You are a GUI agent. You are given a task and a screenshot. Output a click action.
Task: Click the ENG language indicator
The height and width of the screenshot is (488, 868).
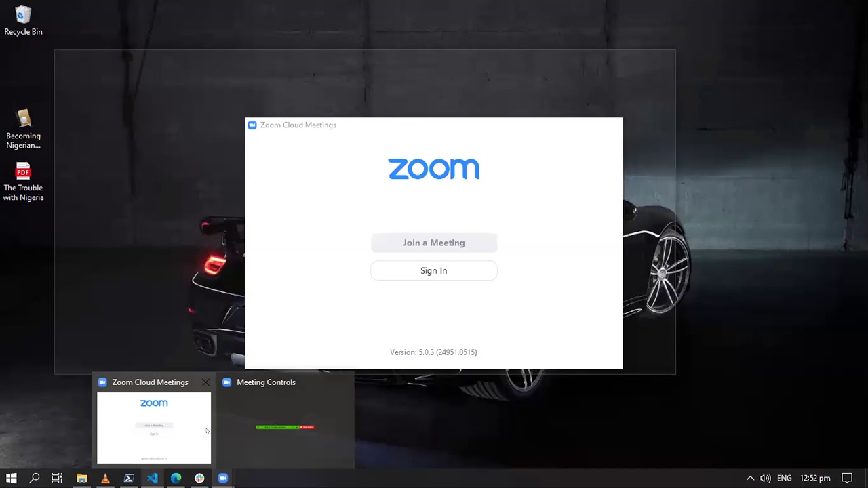pos(785,478)
